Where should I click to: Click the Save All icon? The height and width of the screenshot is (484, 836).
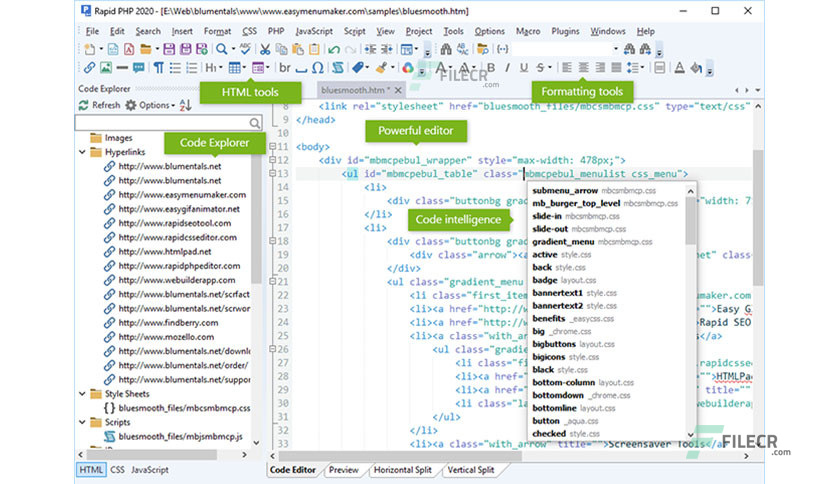point(185,50)
